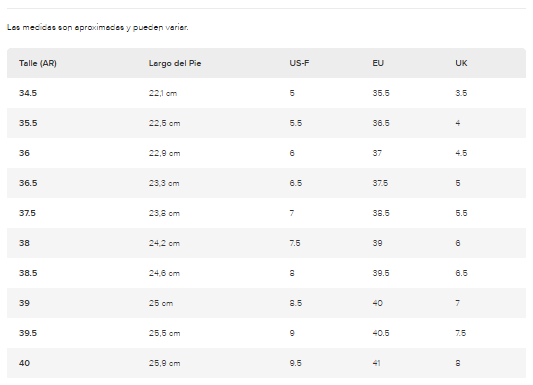Image resolution: width=533 pixels, height=385 pixels.
Task: Click the UK column header
Action: tap(461, 63)
